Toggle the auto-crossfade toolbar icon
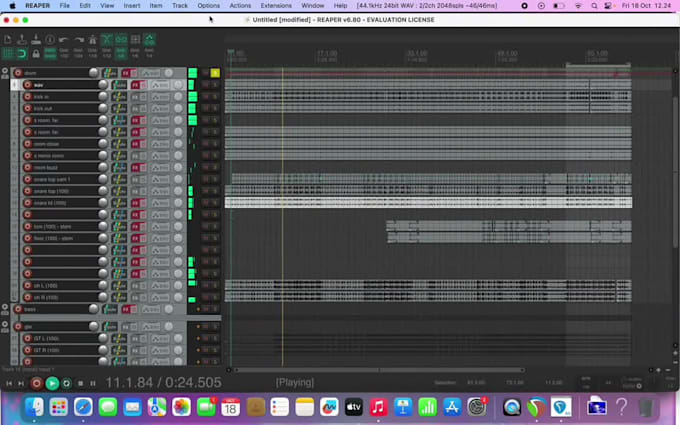 (107, 39)
